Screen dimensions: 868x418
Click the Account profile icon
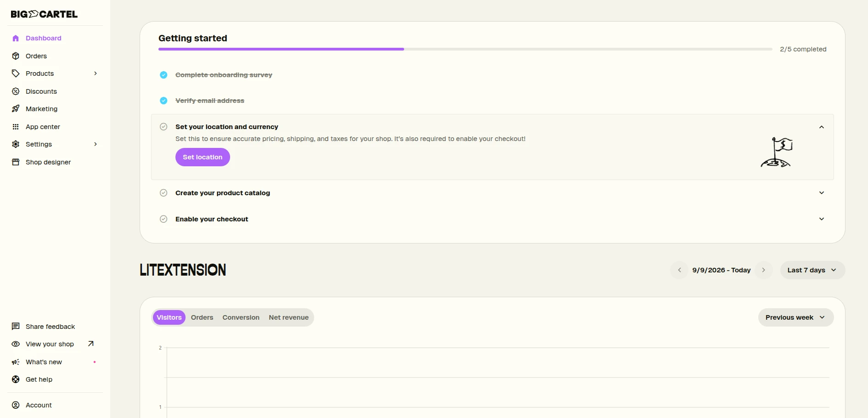pos(16,405)
